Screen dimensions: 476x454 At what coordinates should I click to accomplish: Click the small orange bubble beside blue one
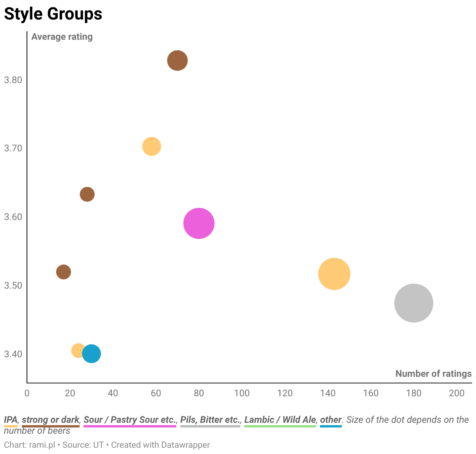(x=78, y=351)
